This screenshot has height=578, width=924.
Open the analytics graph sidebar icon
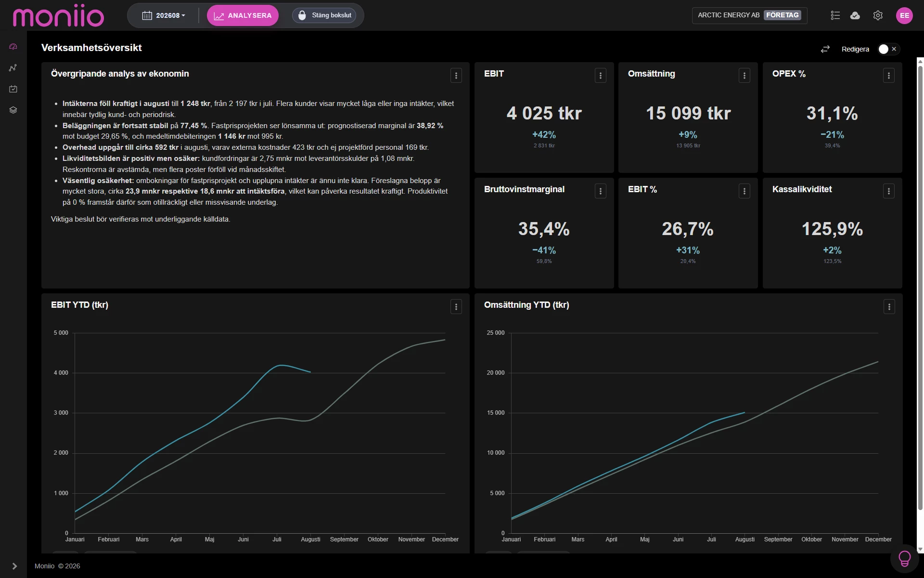tap(13, 68)
